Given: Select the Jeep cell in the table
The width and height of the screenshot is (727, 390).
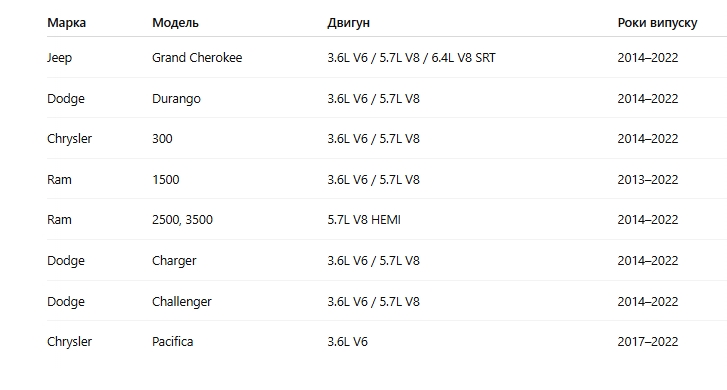Looking at the screenshot, I should (59, 58).
